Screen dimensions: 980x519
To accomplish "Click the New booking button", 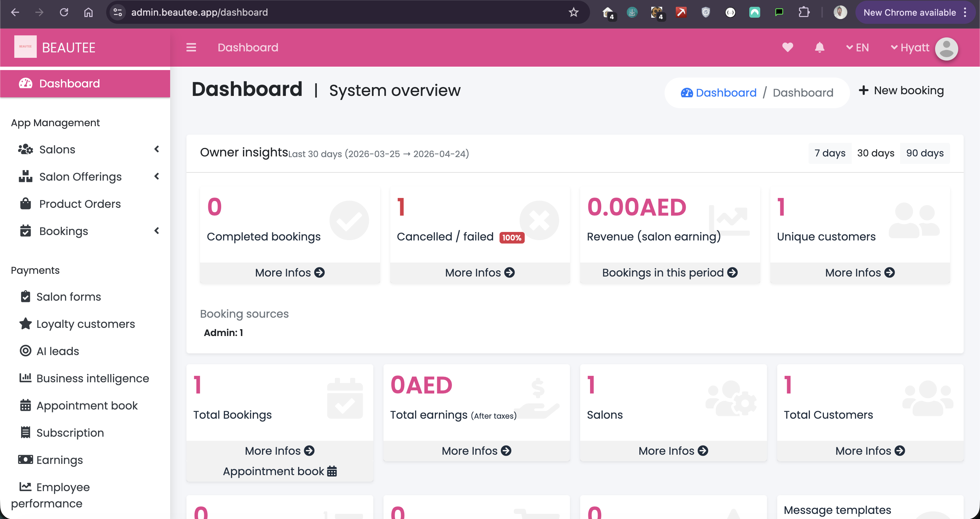I will click(901, 90).
